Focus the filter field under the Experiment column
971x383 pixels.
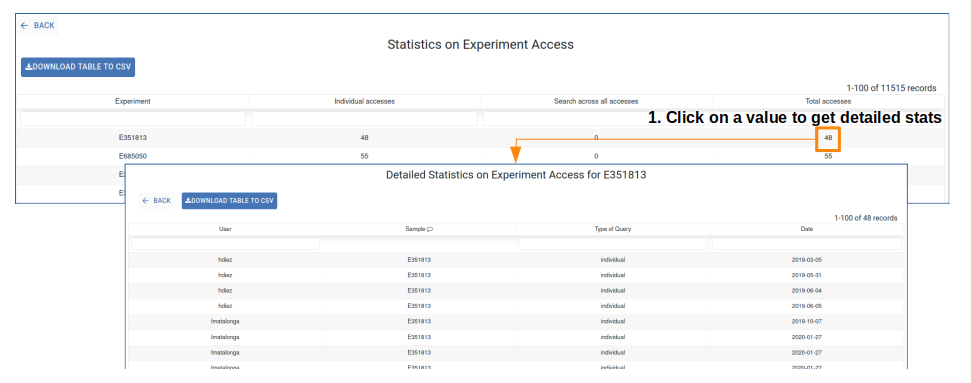pos(133,118)
